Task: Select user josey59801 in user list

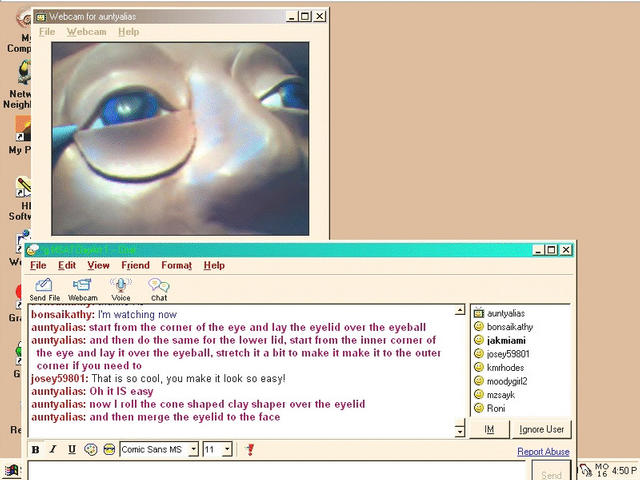Action: (508, 354)
